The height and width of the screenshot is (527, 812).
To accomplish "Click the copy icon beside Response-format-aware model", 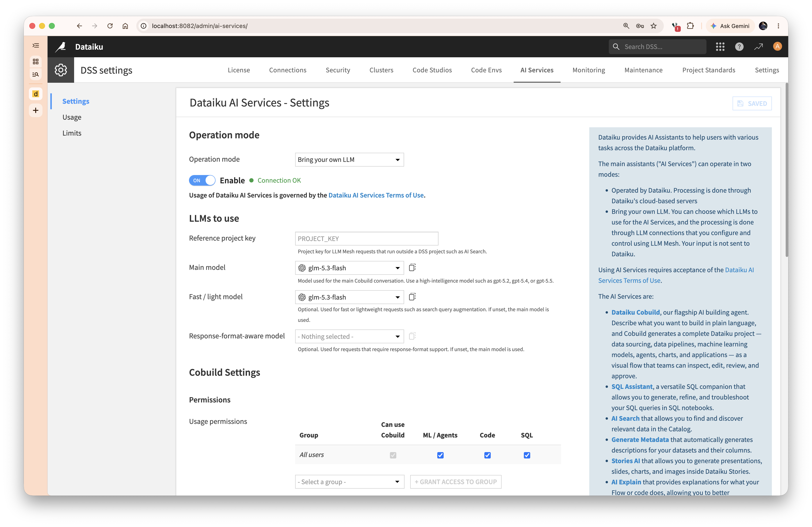I will [x=412, y=336].
